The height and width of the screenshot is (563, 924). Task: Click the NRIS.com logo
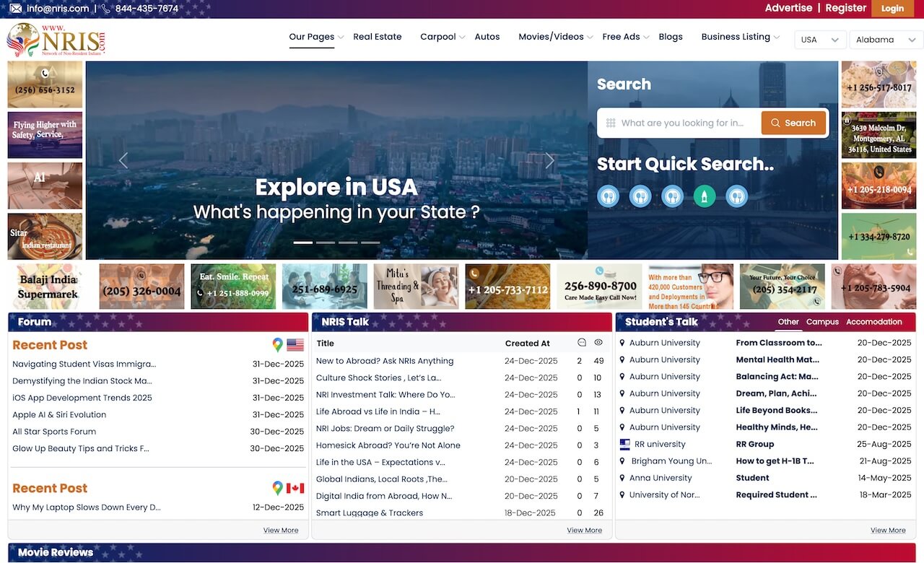pyautogui.click(x=56, y=40)
